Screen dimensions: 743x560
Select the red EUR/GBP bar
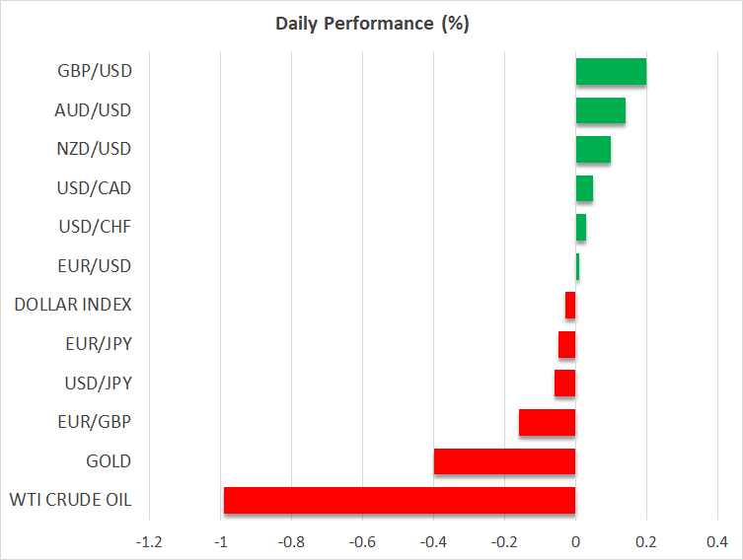coord(547,422)
